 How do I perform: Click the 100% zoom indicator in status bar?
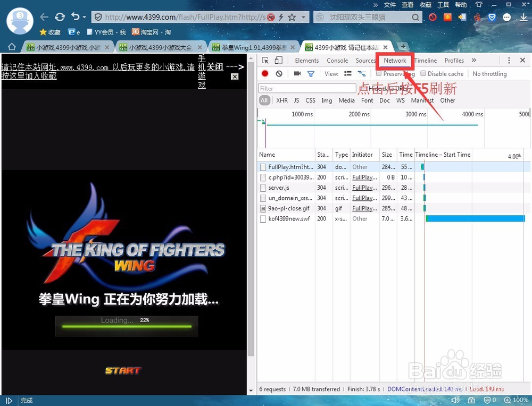(x=517, y=400)
